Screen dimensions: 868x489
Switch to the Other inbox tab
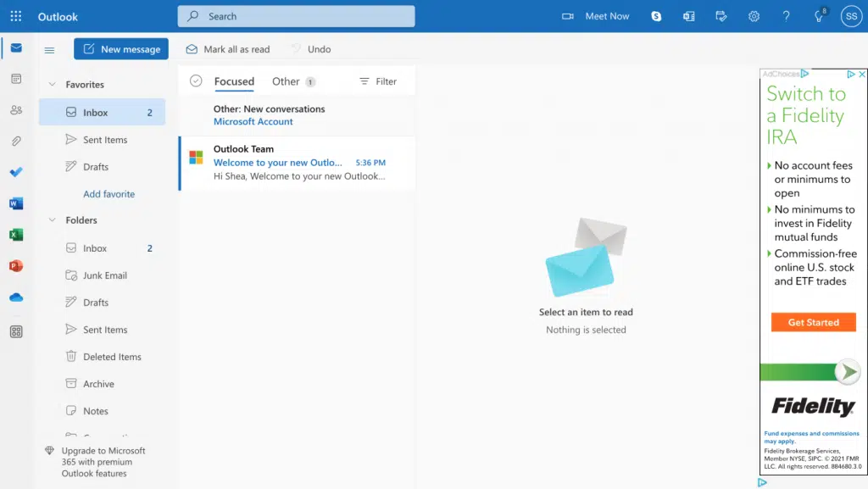pos(286,81)
